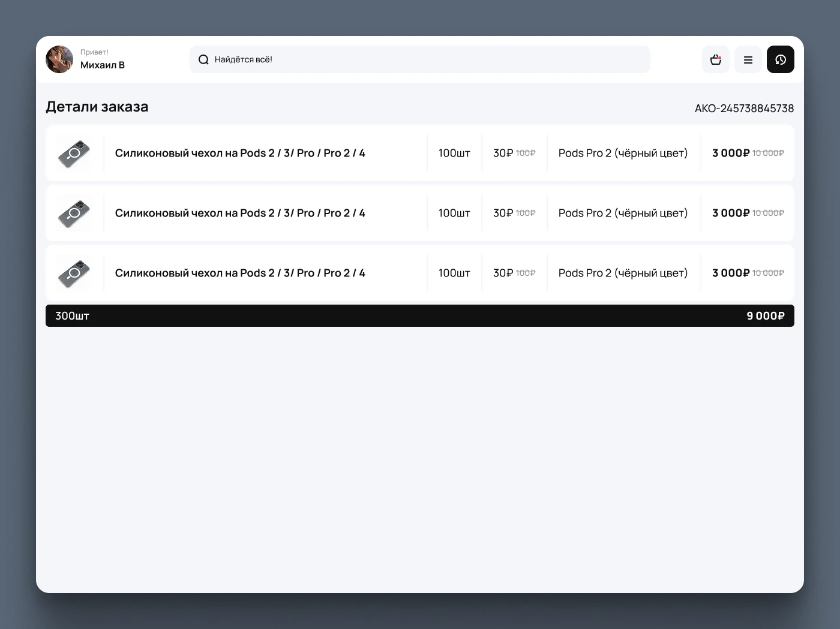Click the 9 000₽ order total
Viewport: 840px width, 629px height.
[x=765, y=316]
